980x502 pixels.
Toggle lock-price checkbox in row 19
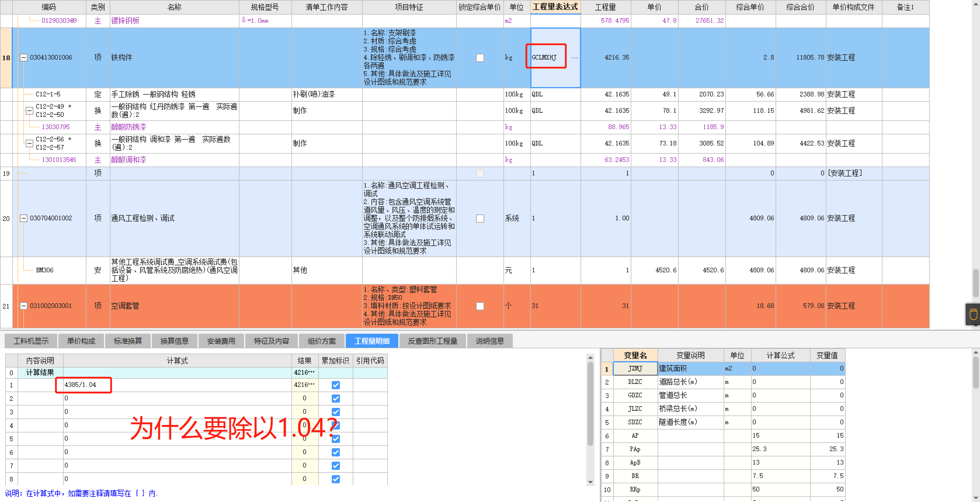(480, 174)
